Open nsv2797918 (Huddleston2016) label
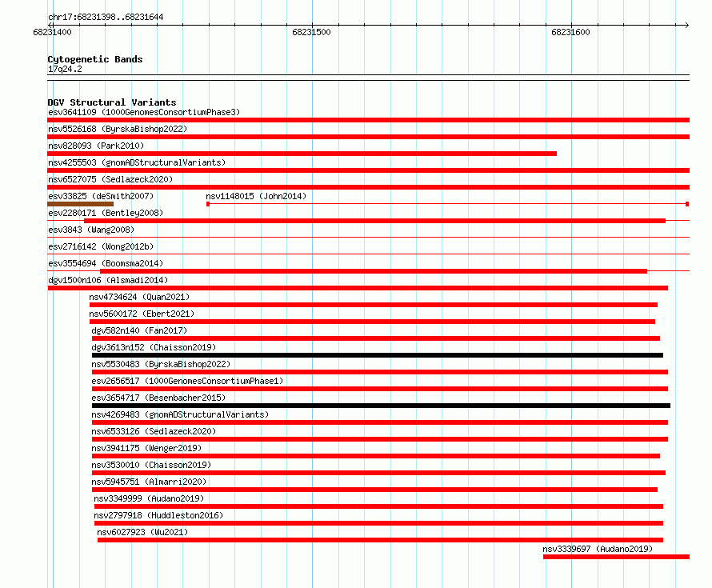The height and width of the screenshot is (588, 712). (x=158, y=515)
